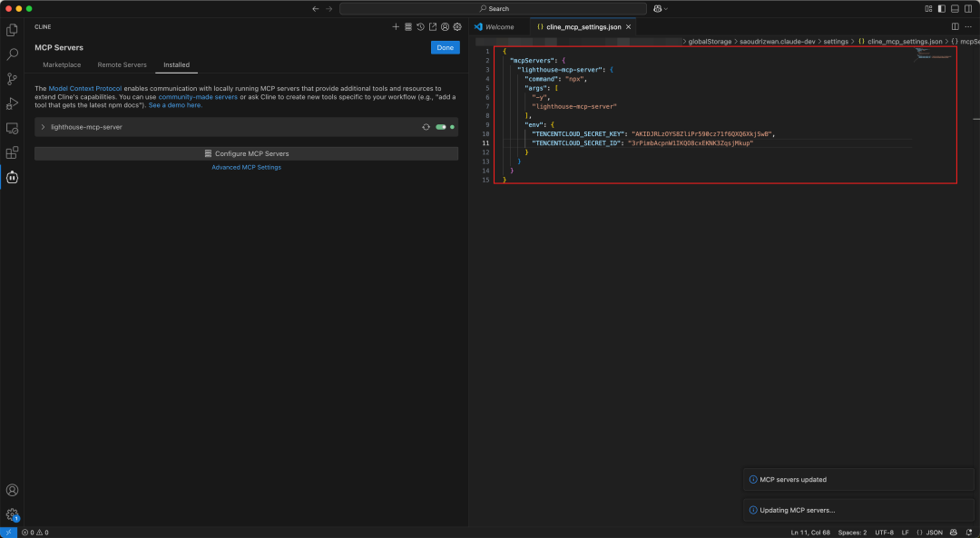Open Cline account icon
This screenshot has width=980, height=538.
click(x=445, y=27)
